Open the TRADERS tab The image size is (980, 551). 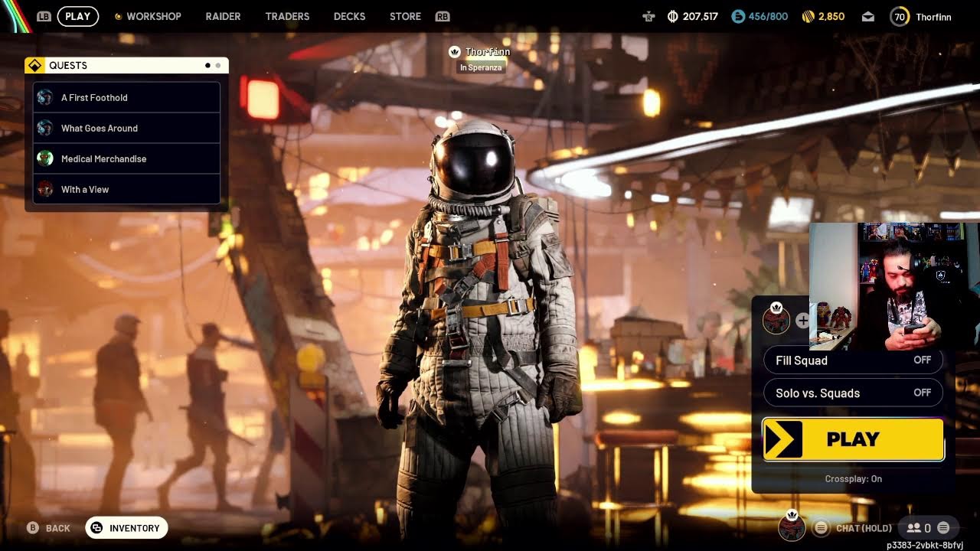(287, 16)
